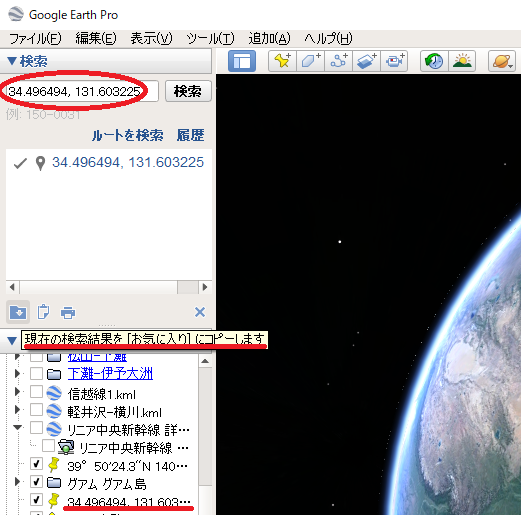
Task: Toggle the search result checkmark
Action: click(x=20, y=163)
